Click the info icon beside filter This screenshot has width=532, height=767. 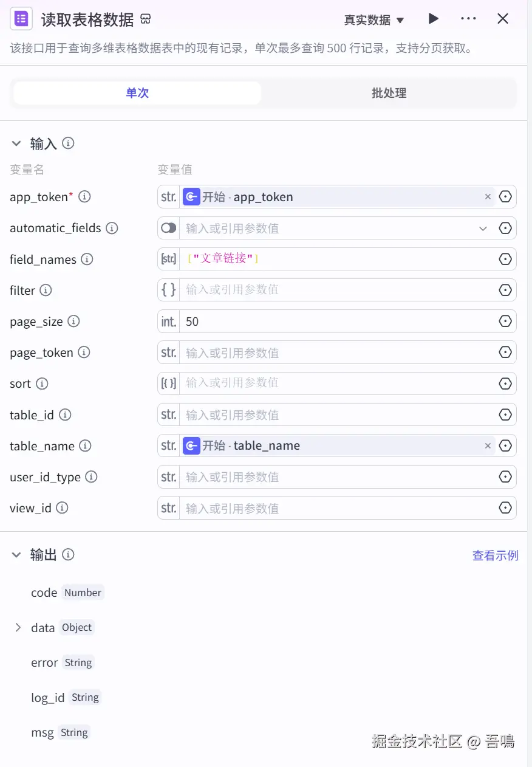(x=46, y=291)
